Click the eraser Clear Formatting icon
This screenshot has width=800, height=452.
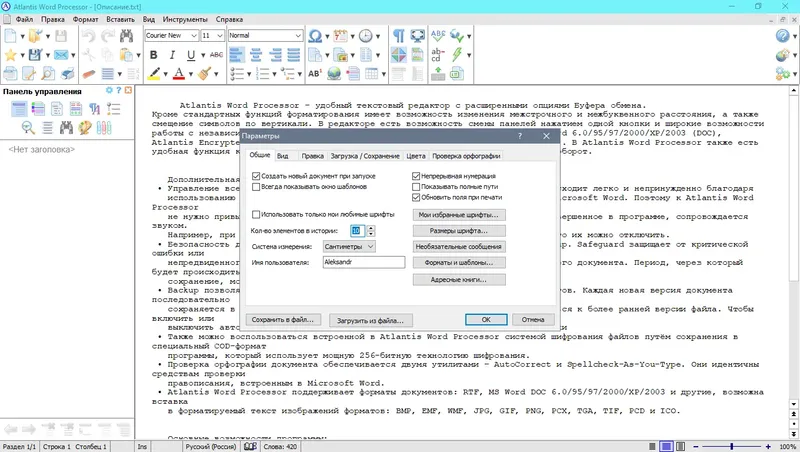pos(89,73)
